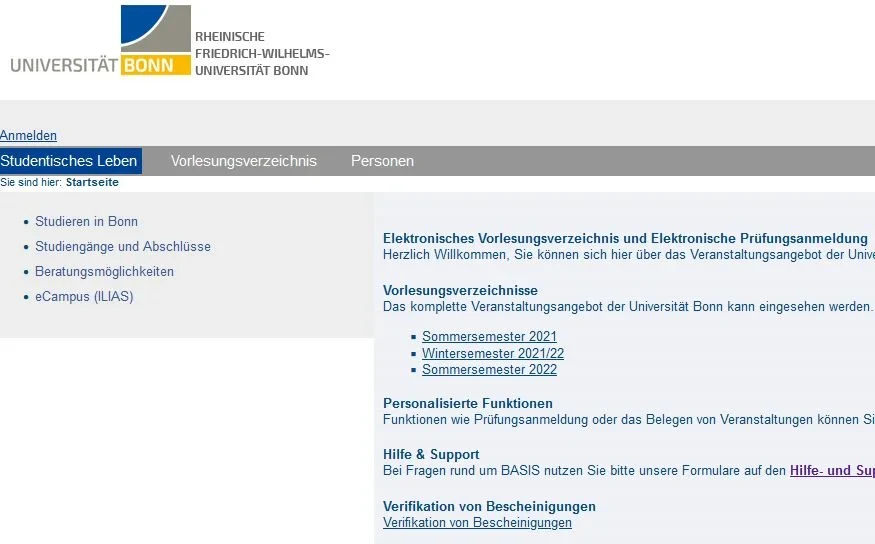The width and height of the screenshot is (875, 544).
Task: Open the Anmelden login link
Action: [x=28, y=136]
